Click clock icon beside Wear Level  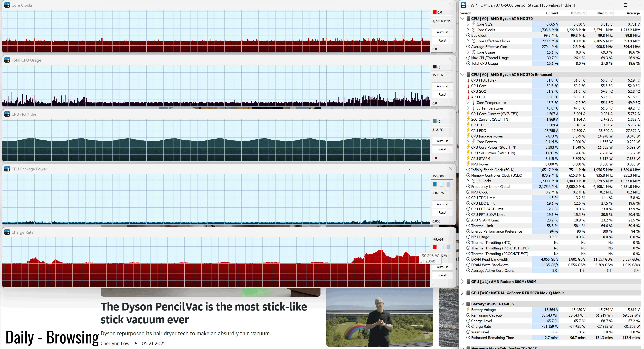tap(468, 332)
